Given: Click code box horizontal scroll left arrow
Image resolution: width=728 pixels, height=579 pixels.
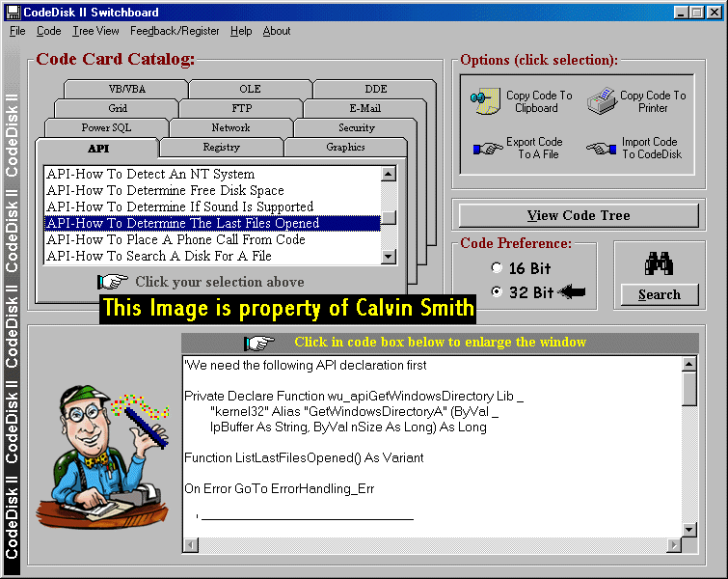Looking at the screenshot, I should [x=191, y=544].
